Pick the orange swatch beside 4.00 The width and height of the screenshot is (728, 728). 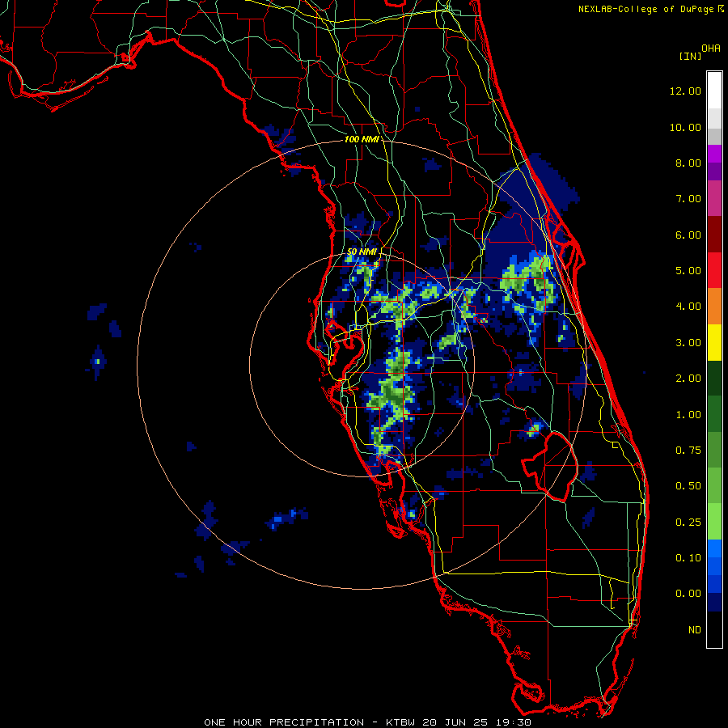714,307
